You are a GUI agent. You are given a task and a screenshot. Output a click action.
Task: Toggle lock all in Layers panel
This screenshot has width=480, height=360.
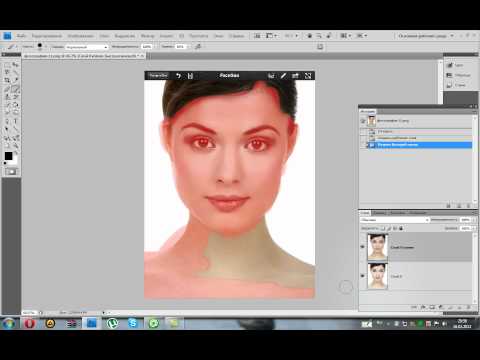401,228
